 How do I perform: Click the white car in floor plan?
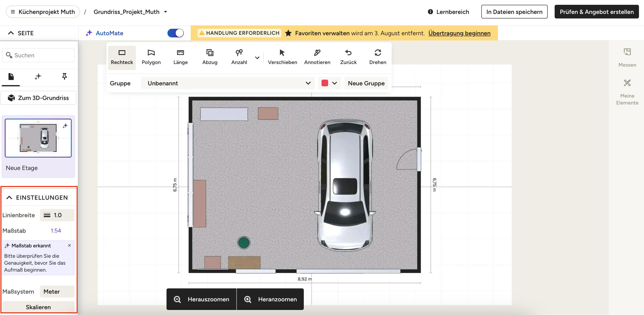click(x=345, y=185)
